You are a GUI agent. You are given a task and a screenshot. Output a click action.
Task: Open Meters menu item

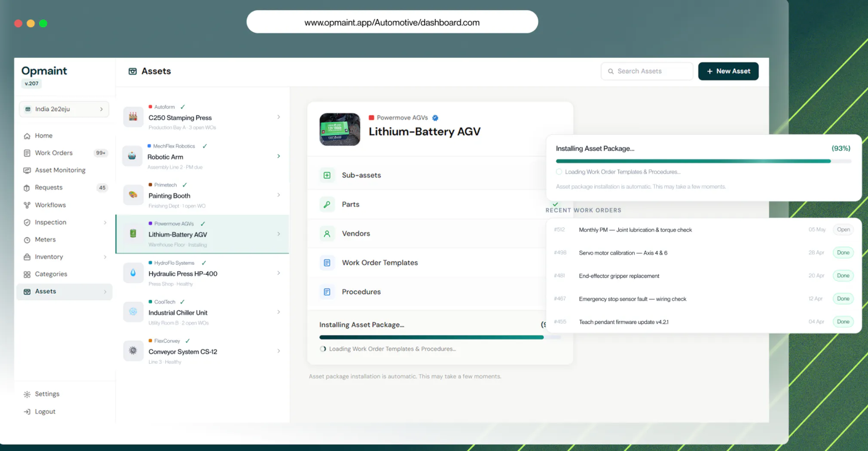[64, 240]
